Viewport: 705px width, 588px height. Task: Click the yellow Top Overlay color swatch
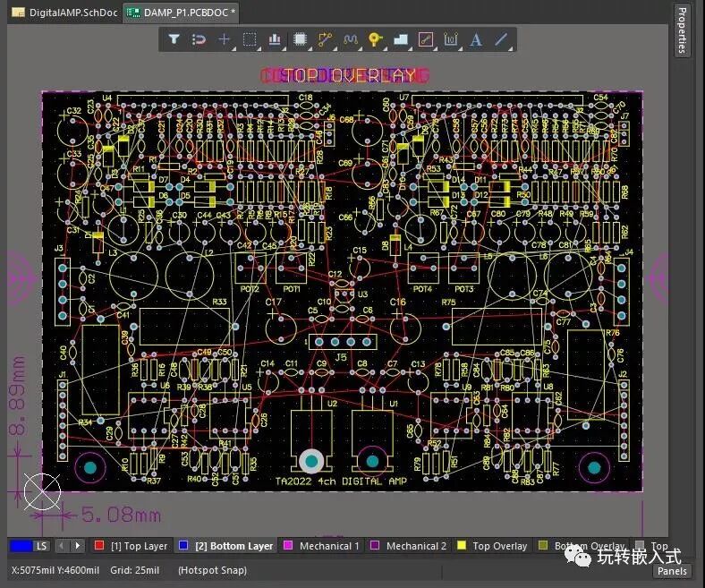tap(462, 545)
